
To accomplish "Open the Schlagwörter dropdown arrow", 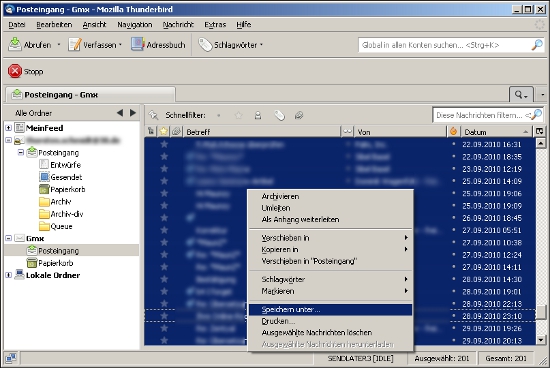I will click(x=261, y=45).
